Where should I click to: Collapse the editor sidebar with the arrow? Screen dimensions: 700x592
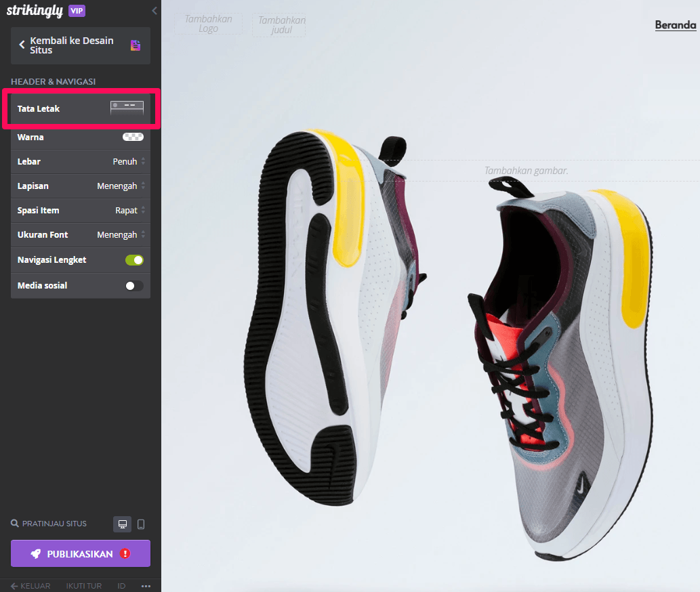[155, 11]
